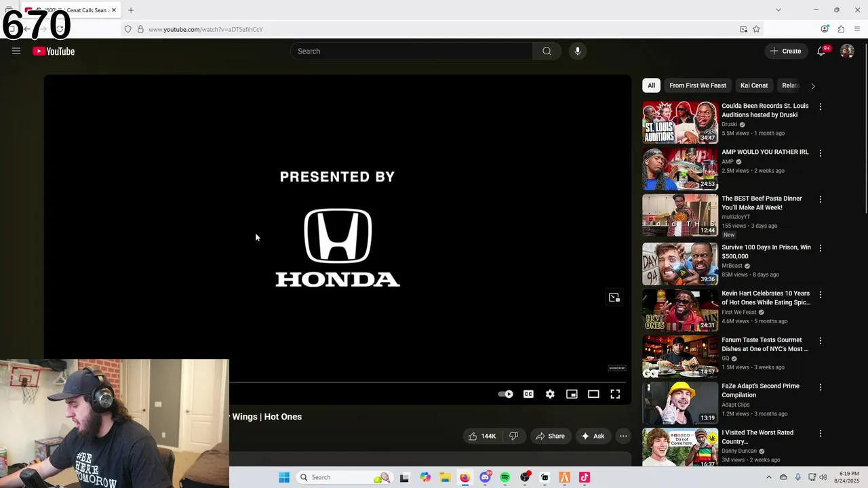This screenshot has width=868, height=488.
Task: Open a new browser tab
Action: (x=131, y=10)
